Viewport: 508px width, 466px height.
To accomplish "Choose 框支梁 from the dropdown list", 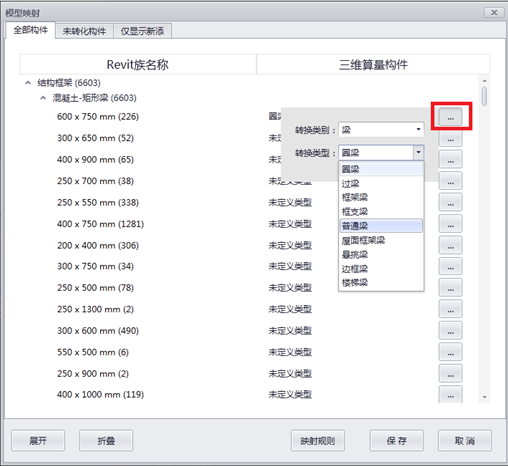I will 381,212.
